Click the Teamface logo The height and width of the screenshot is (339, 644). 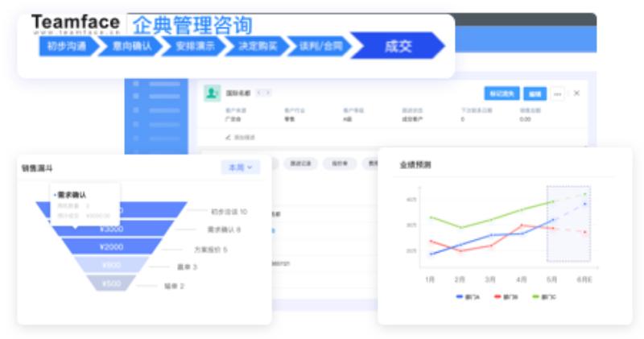point(76,23)
